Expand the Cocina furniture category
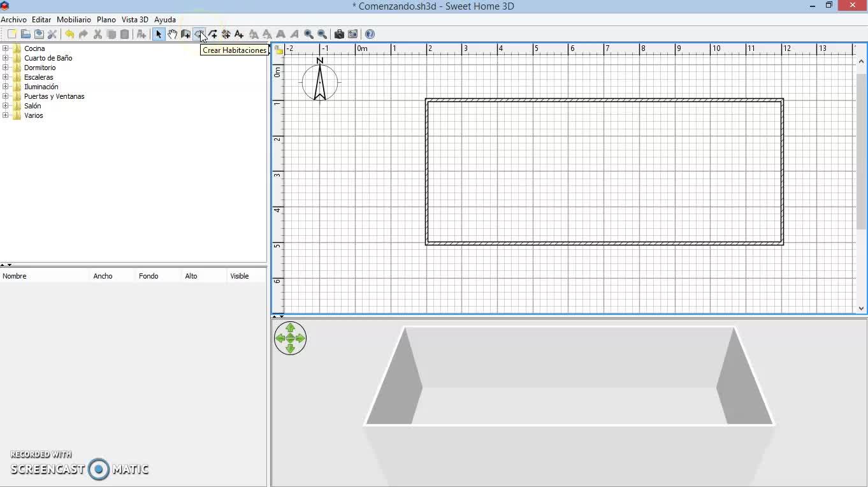The width and height of the screenshot is (868, 487). (6, 48)
